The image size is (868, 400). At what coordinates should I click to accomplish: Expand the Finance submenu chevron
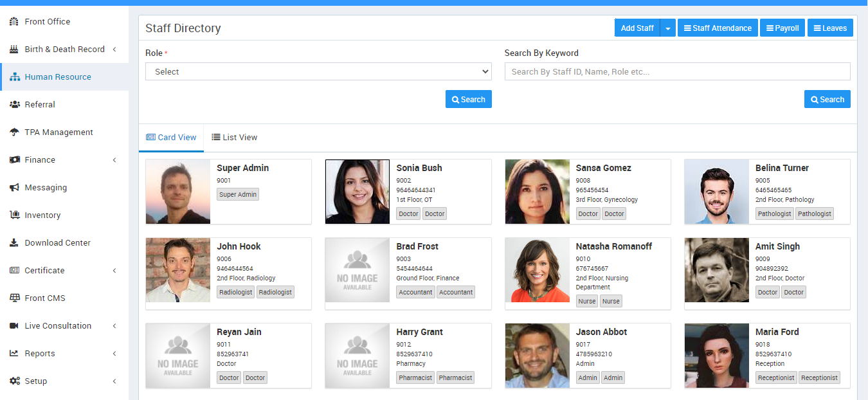tap(114, 160)
